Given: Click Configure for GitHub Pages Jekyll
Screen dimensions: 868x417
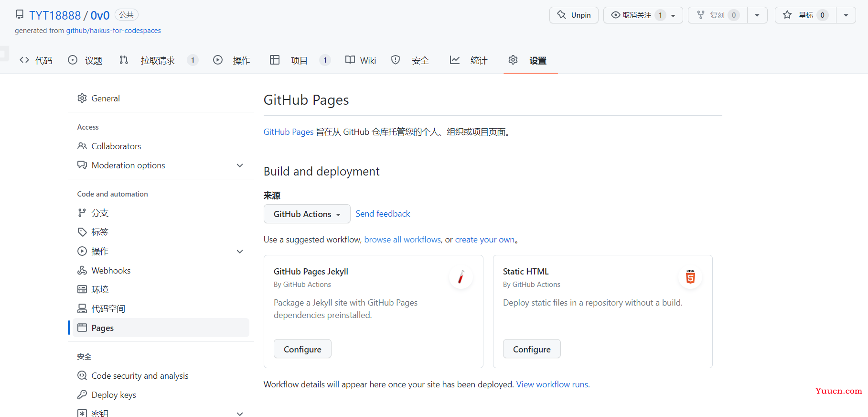Looking at the screenshot, I should [302, 349].
